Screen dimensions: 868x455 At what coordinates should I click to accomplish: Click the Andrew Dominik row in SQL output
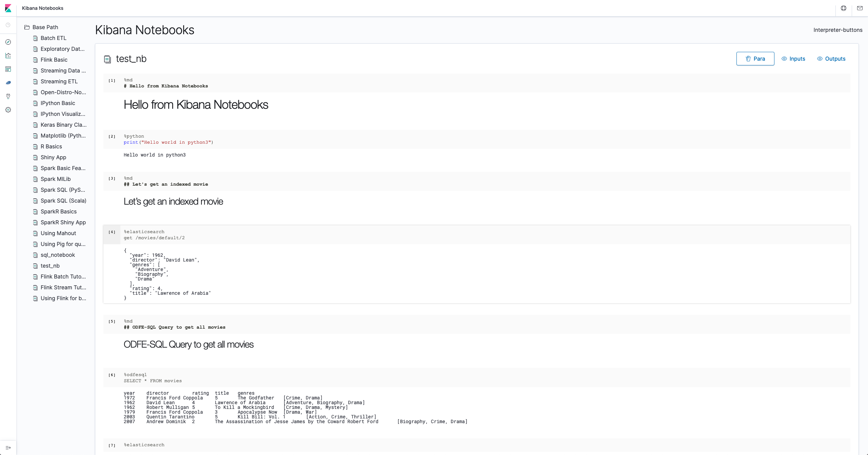[296, 421]
